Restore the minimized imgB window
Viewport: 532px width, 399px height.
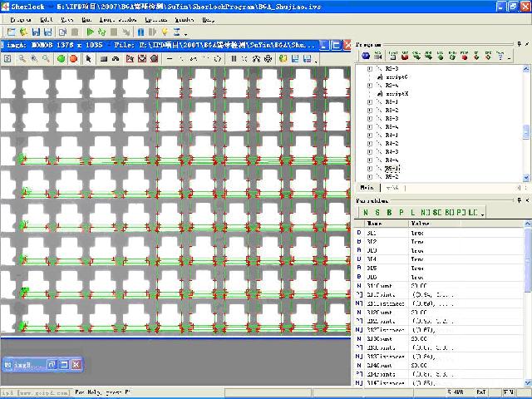click(51, 364)
